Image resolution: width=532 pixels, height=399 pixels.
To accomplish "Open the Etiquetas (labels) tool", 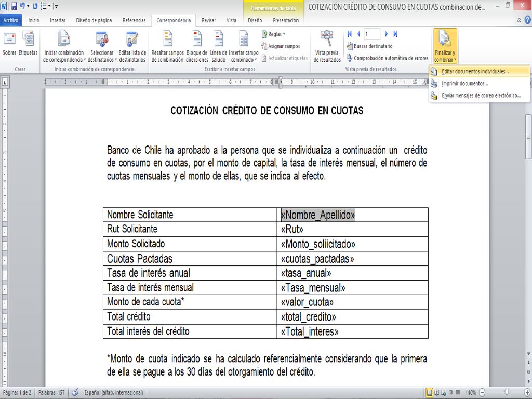I will click(x=28, y=43).
